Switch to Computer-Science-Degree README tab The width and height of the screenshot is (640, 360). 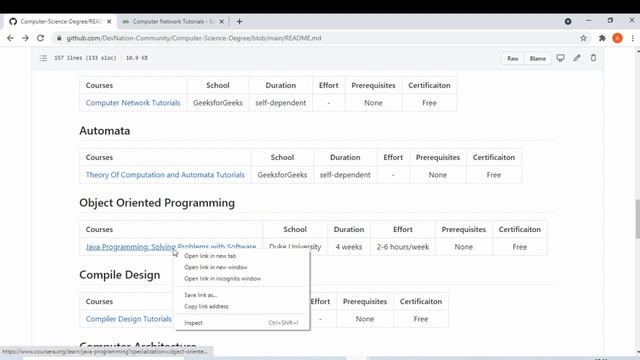(60, 22)
